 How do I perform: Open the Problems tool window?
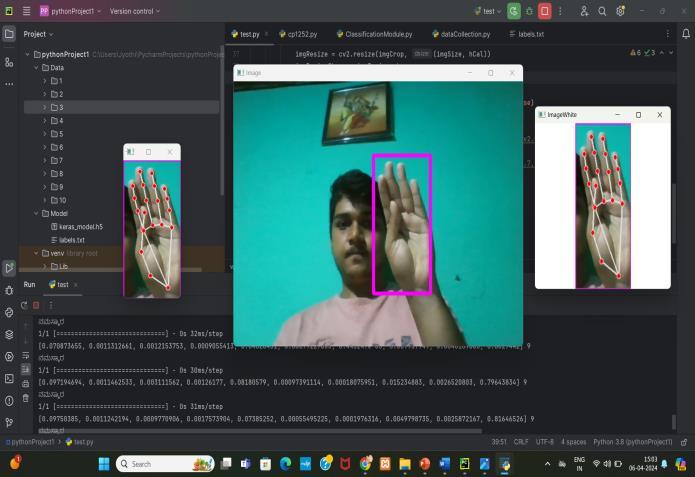click(x=9, y=401)
